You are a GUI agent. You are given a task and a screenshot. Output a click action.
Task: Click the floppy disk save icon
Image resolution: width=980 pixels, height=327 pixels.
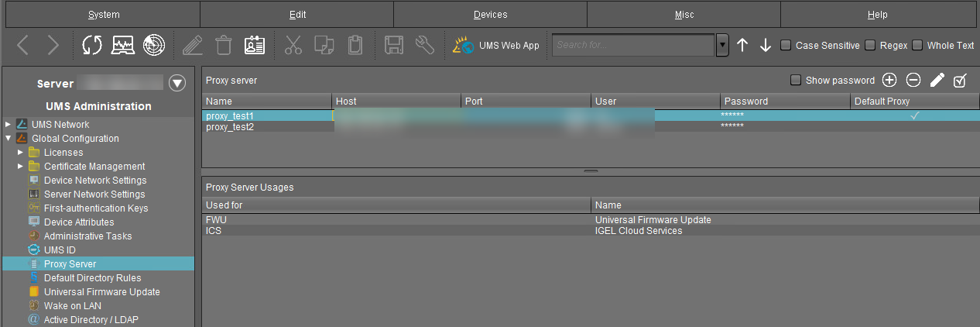click(393, 46)
